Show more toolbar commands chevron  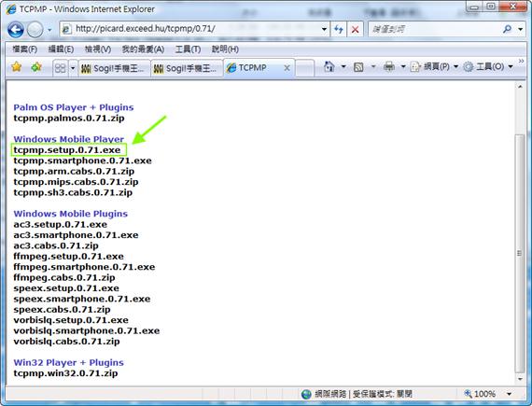(x=521, y=61)
